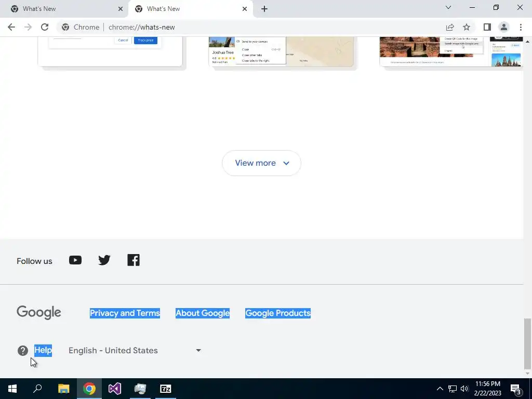Open the Google Products link
The width and height of the screenshot is (532, 399).
coord(278,313)
